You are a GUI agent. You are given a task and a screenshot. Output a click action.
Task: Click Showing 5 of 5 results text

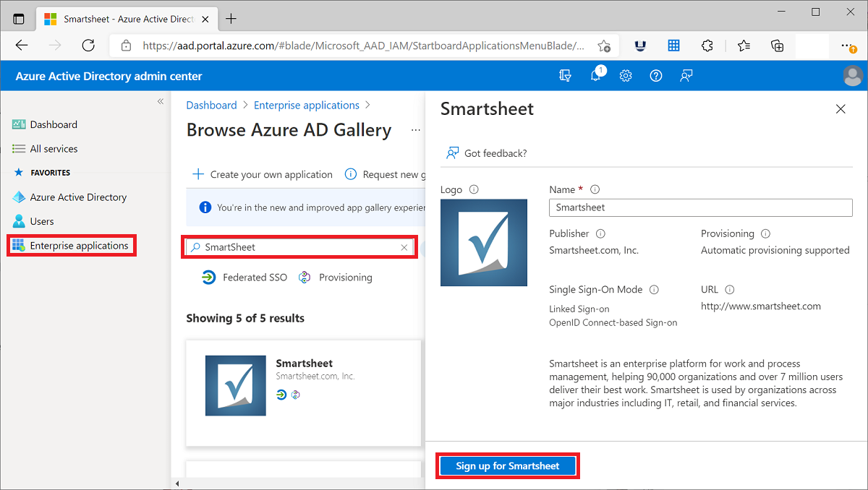245,318
